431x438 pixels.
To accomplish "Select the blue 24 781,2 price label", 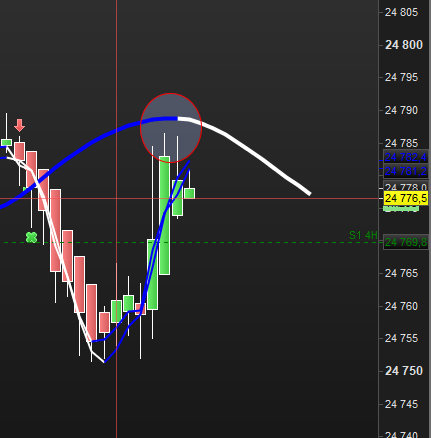I will click(x=406, y=171).
